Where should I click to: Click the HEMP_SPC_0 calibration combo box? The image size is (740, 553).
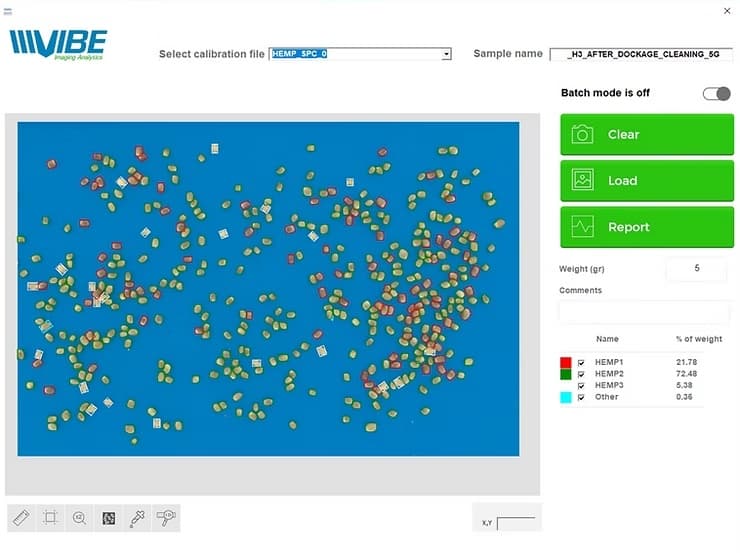(355, 54)
